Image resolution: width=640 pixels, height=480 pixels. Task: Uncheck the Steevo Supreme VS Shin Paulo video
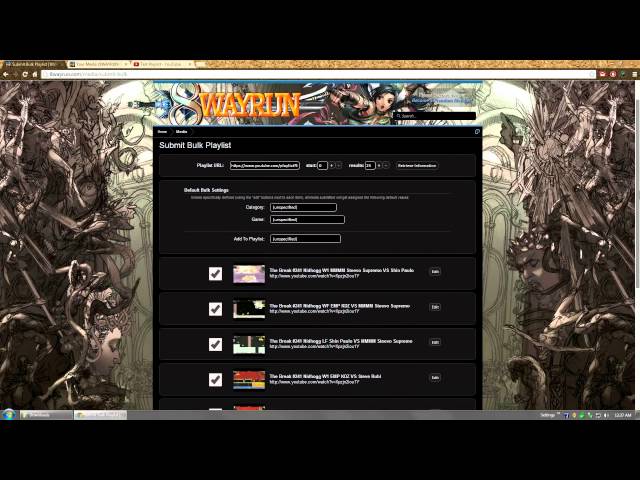(x=216, y=273)
